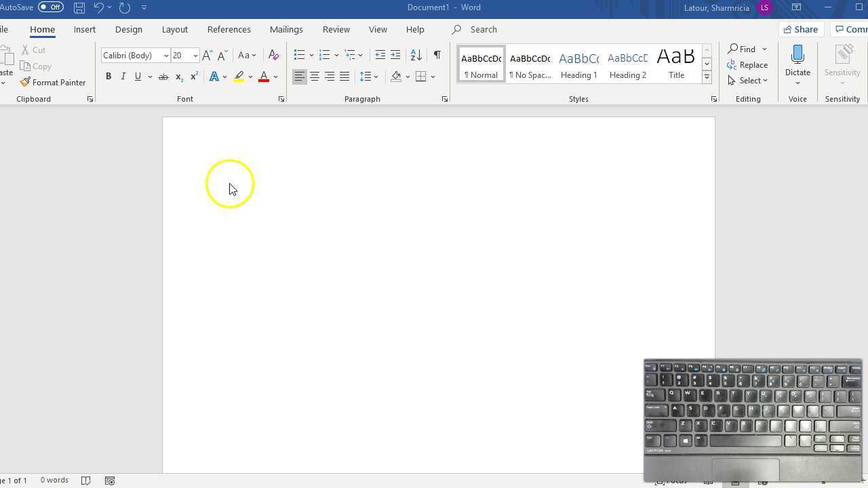Click the Sort icon

[416, 55]
